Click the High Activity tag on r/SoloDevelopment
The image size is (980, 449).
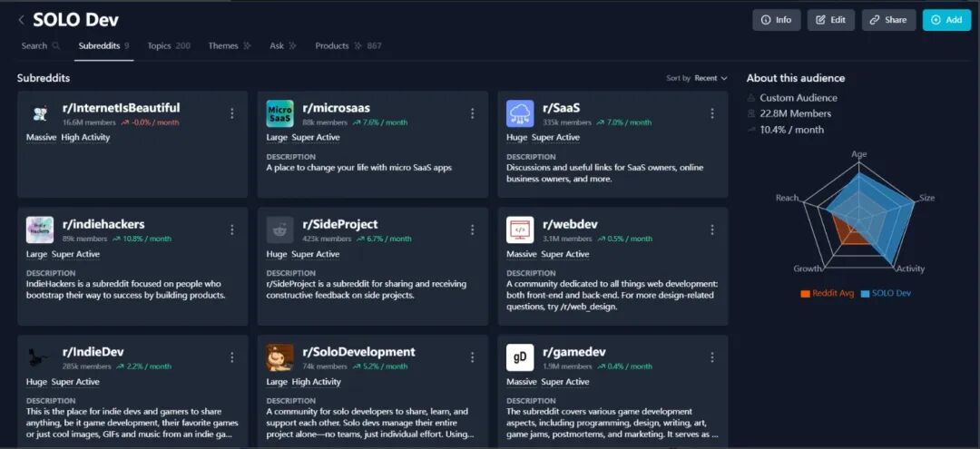317,382
